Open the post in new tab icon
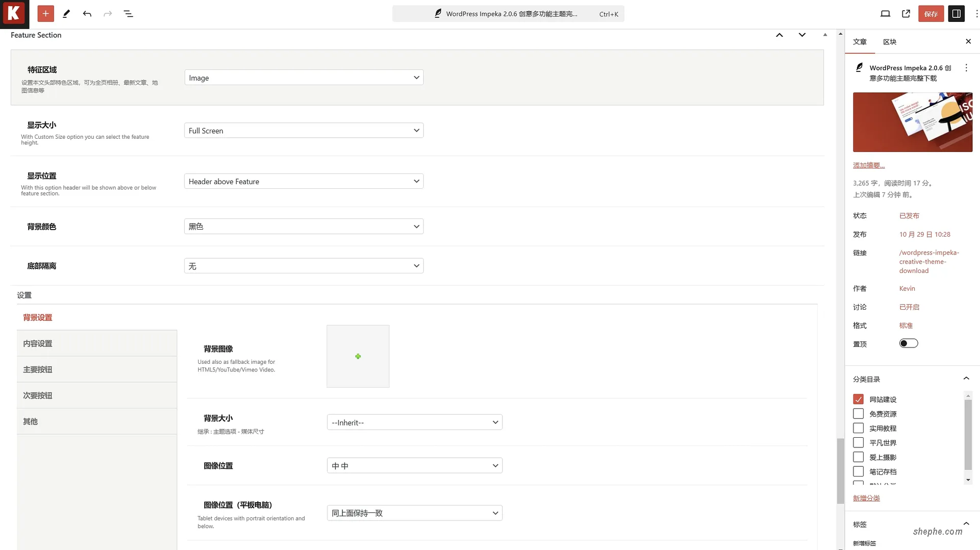The image size is (980, 550). point(906,14)
